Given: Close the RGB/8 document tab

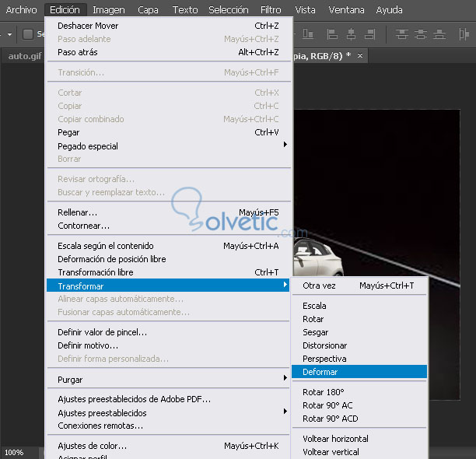Looking at the screenshot, I should tap(360, 55).
